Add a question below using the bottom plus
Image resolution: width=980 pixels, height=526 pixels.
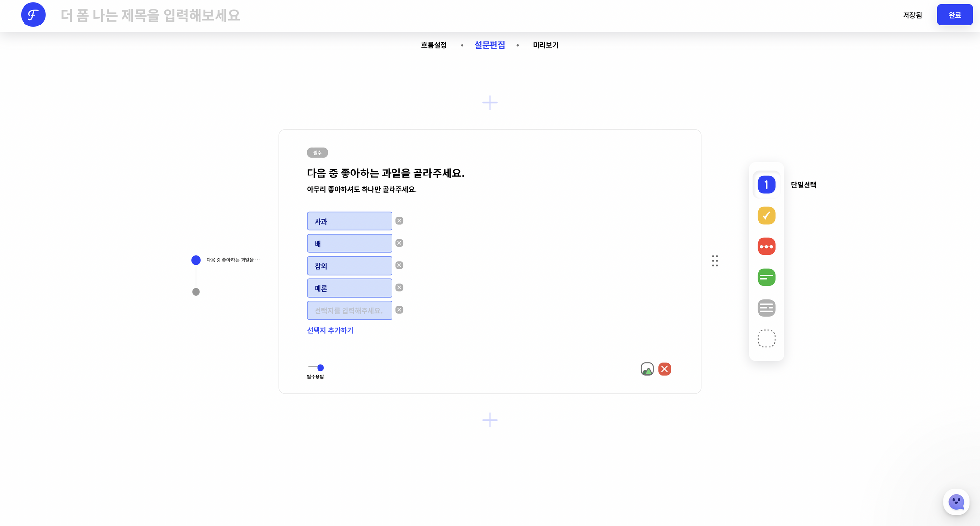click(490, 420)
